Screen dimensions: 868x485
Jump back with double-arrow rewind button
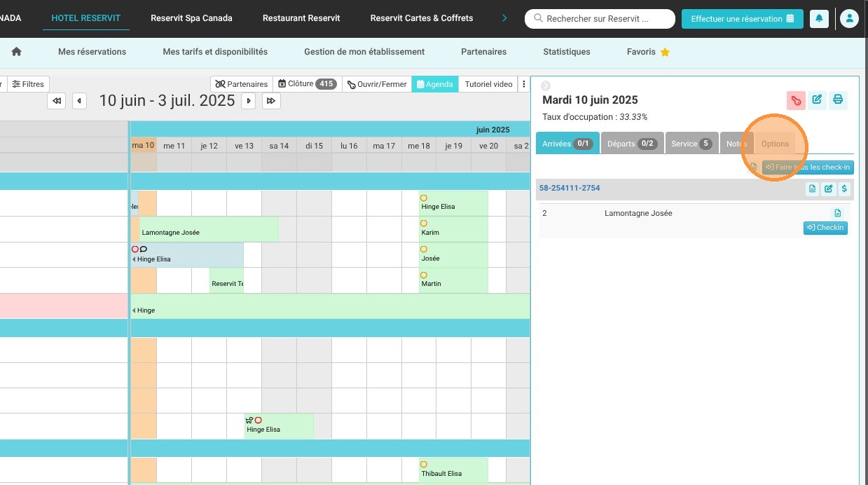click(x=57, y=101)
